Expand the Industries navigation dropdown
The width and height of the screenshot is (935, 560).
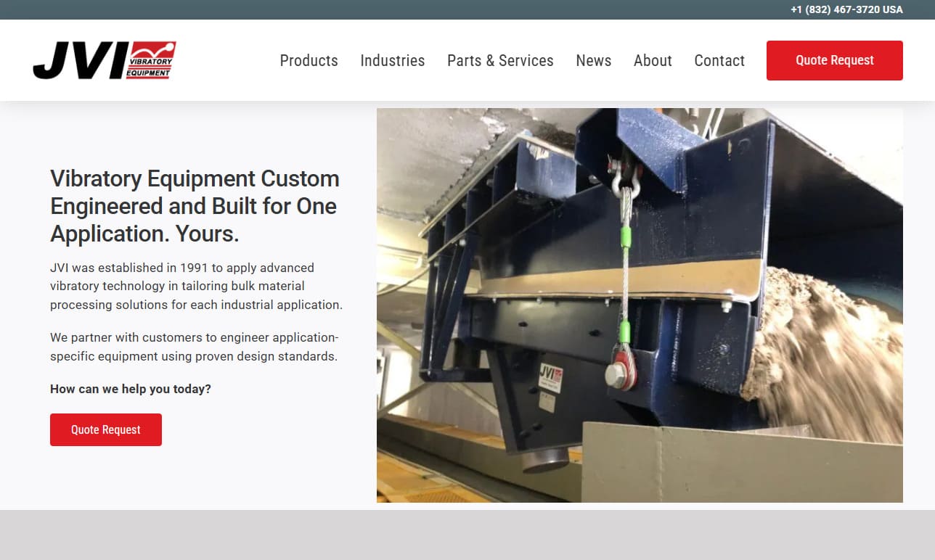point(392,60)
